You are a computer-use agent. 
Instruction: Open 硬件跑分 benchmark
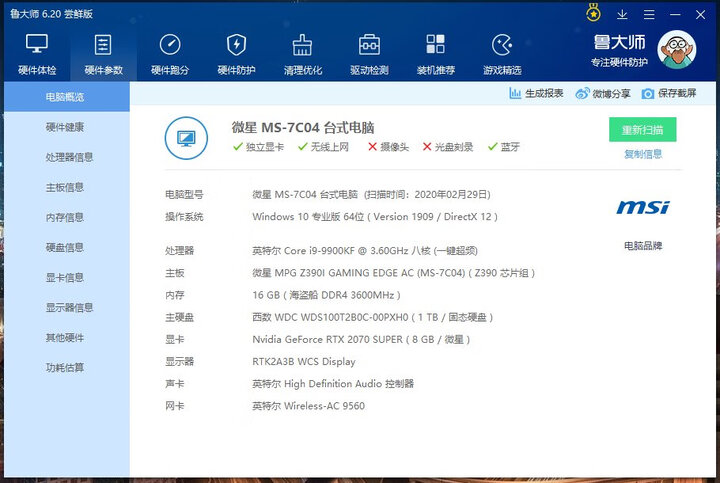pos(170,54)
